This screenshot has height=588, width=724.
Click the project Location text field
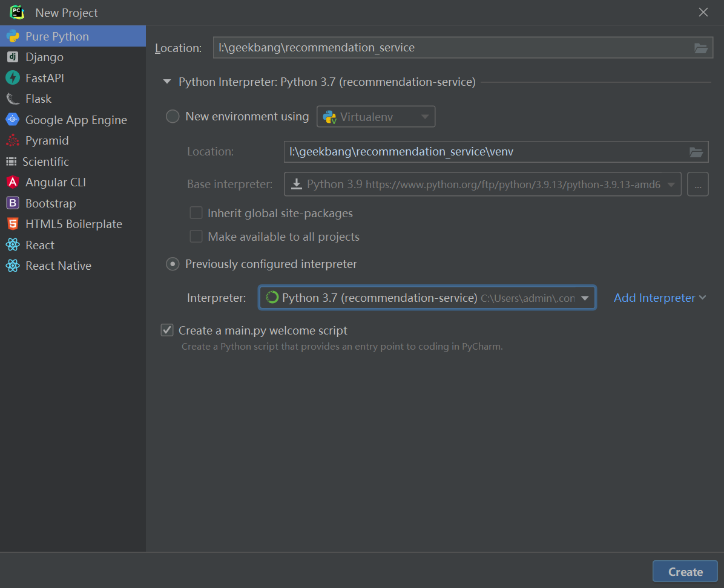451,48
